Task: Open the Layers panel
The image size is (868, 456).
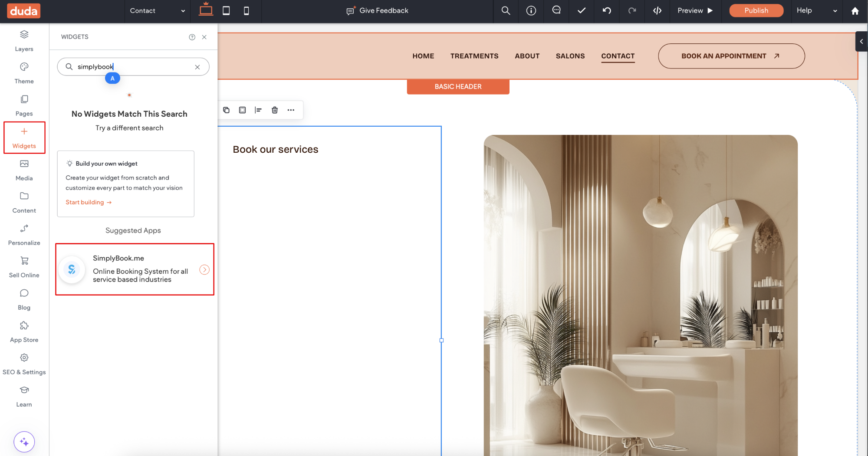Action: click(x=24, y=40)
